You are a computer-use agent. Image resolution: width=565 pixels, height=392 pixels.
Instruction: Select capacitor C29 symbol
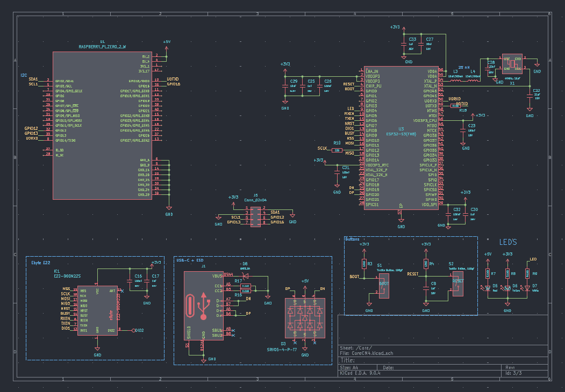(285, 86)
